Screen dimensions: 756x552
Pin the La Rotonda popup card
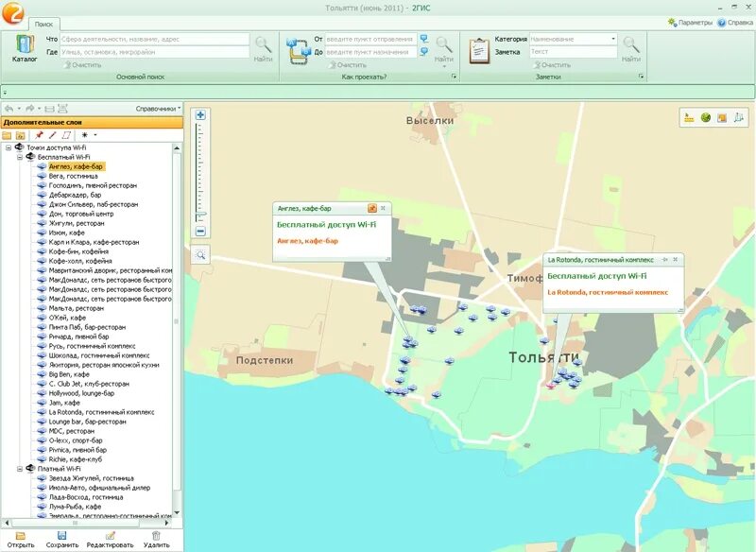pyautogui.click(x=664, y=259)
